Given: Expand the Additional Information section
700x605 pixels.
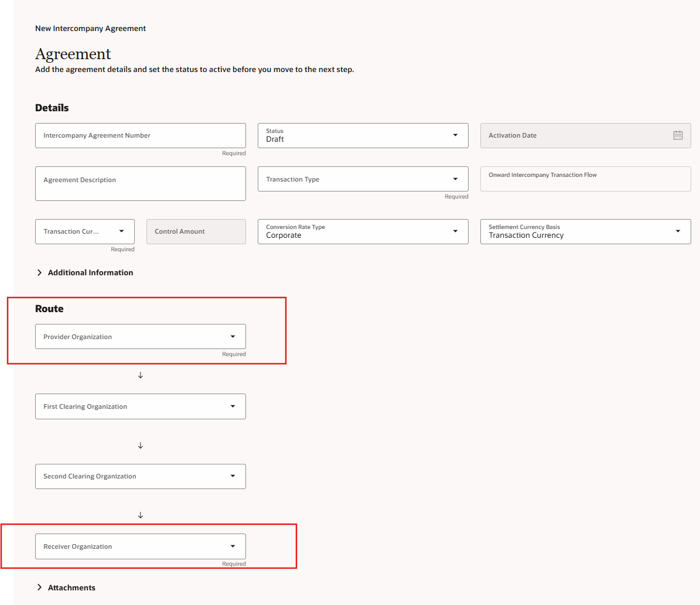Looking at the screenshot, I should tap(85, 272).
